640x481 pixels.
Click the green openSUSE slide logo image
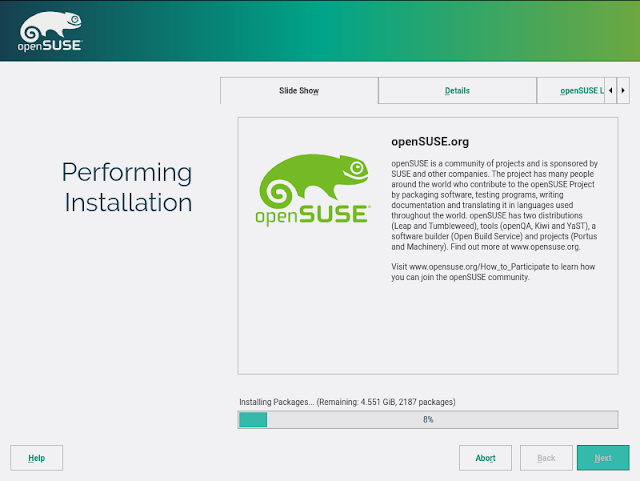point(313,190)
